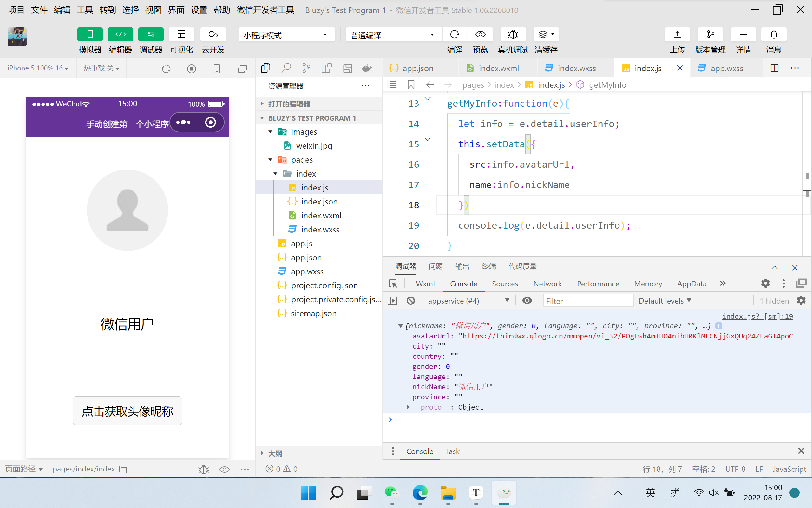Open the simulator mini program menu dots
Screen dimensions: 812x508
(183, 122)
